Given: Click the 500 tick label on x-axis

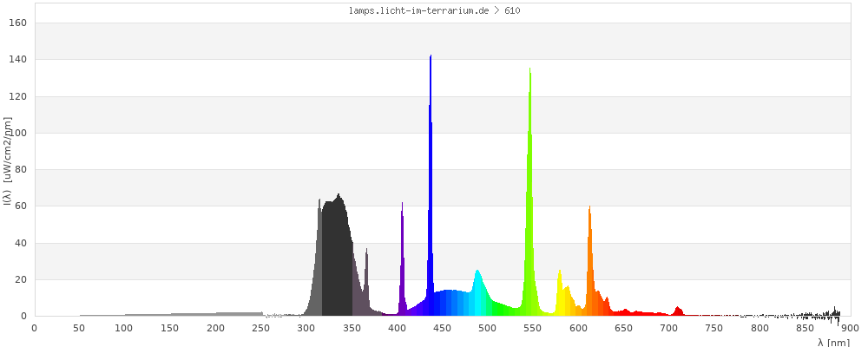Looking at the screenshot, I should click(488, 328).
